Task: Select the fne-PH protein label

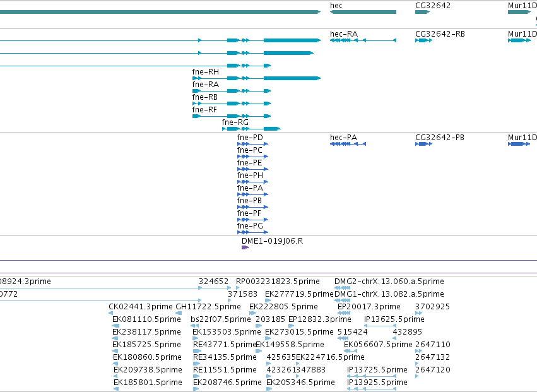Action: 250,175
